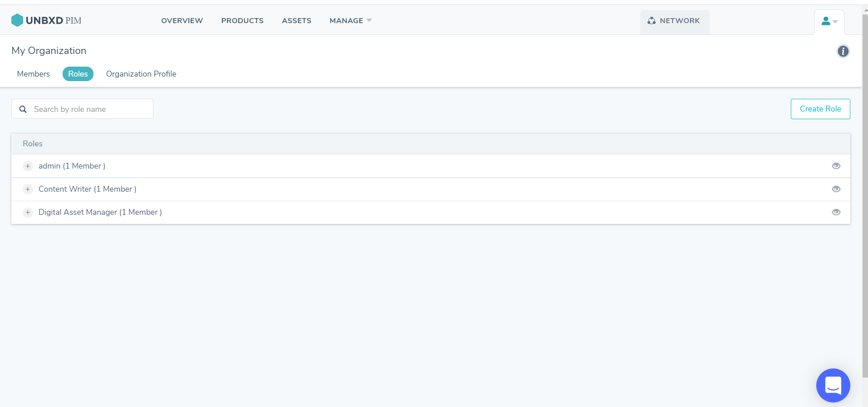Image resolution: width=868 pixels, height=407 pixels.
Task: Expand the admin role row
Action: (x=28, y=166)
